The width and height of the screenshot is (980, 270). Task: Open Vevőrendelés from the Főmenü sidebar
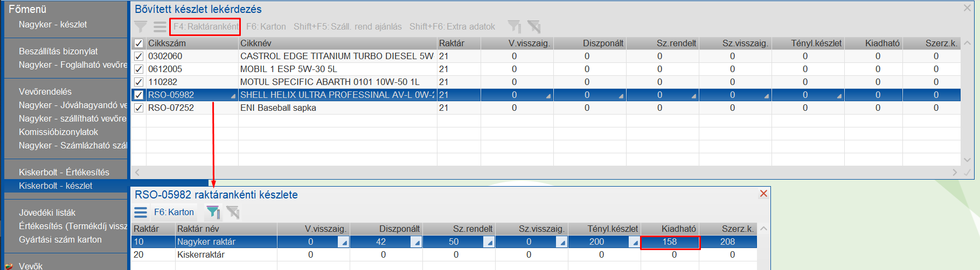click(x=45, y=91)
